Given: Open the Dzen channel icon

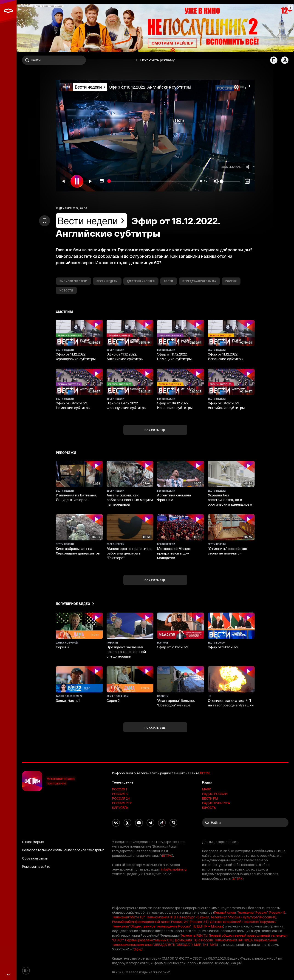Looking at the screenshot, I should coord(139,823).
